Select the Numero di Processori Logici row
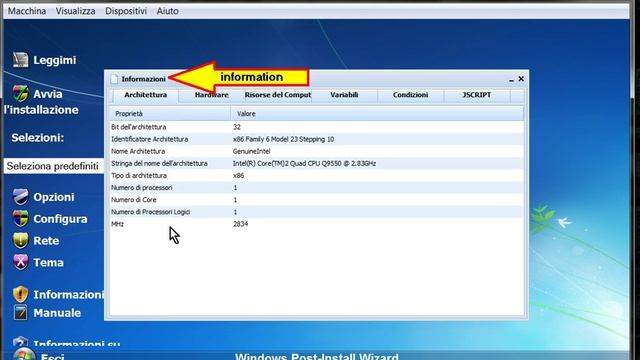 pos(316,212)
